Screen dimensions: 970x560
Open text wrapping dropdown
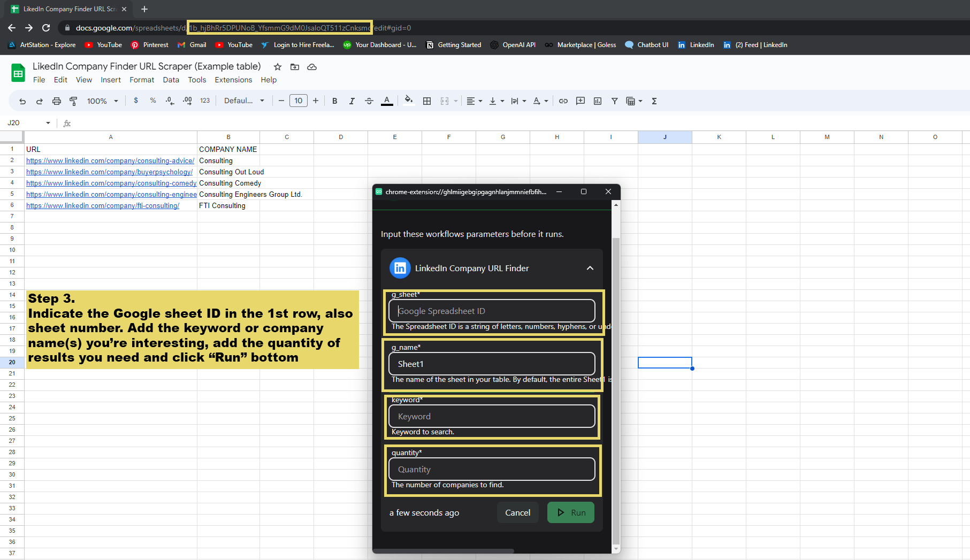(x=518, y=101)
